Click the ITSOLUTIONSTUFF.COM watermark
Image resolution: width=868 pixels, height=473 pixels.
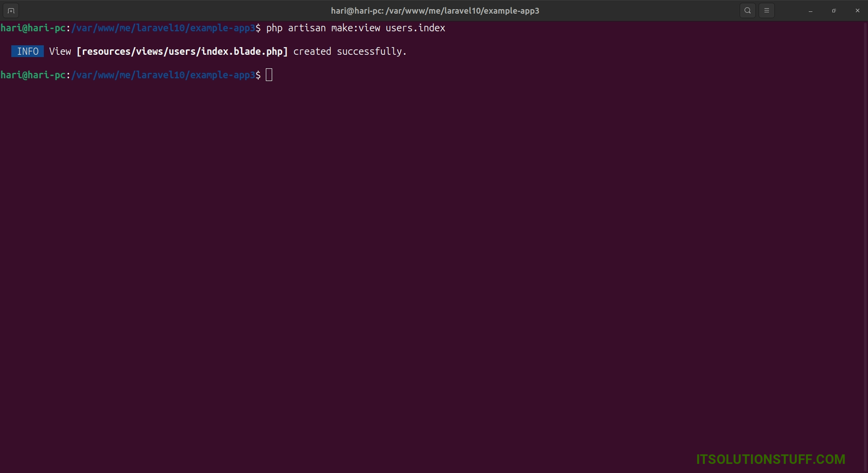point(770,459)
